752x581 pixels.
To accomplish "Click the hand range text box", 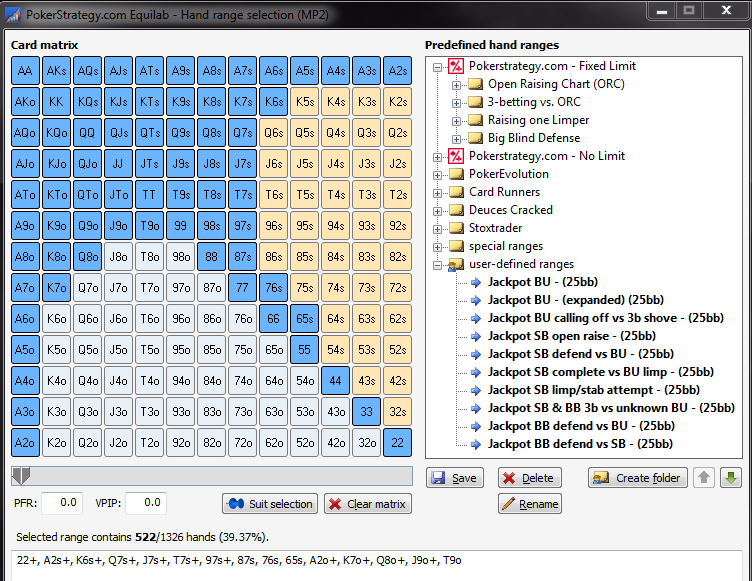I will pyautogui.click(x=377, y=566).
